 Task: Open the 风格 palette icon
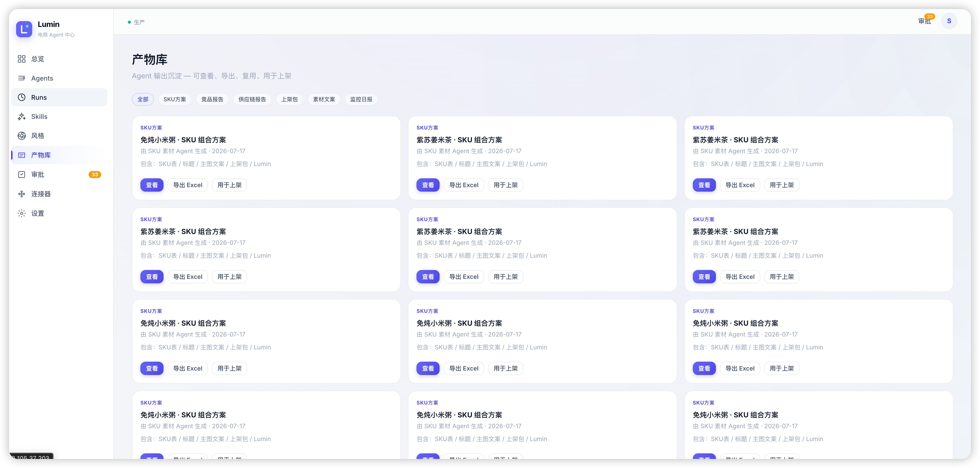pos(22,136)
